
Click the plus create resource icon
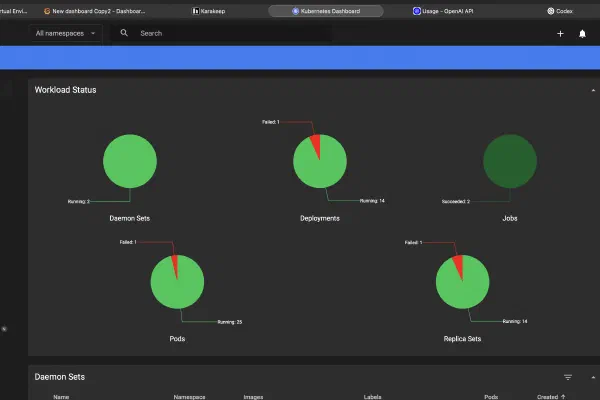pos(560,33)
